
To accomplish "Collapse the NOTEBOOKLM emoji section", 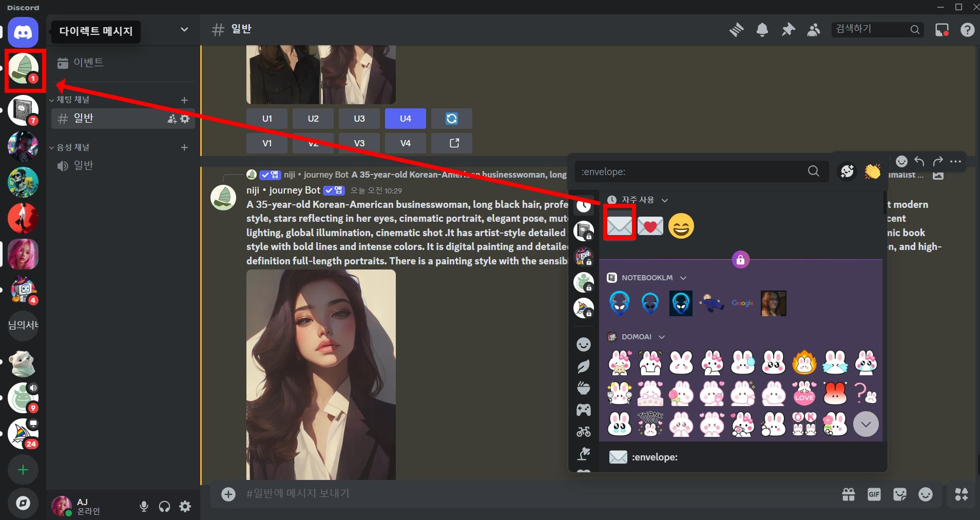I will (x=683, y=278).
